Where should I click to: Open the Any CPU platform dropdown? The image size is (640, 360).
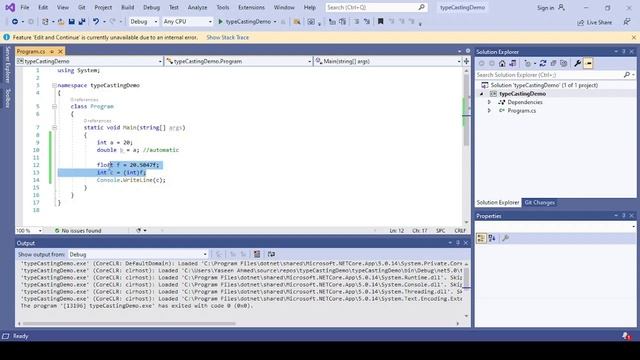coord(187,22)
